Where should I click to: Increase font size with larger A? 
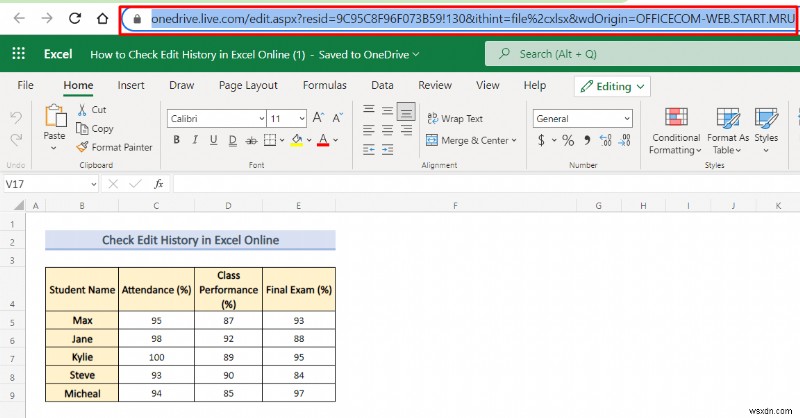(318, 118)
